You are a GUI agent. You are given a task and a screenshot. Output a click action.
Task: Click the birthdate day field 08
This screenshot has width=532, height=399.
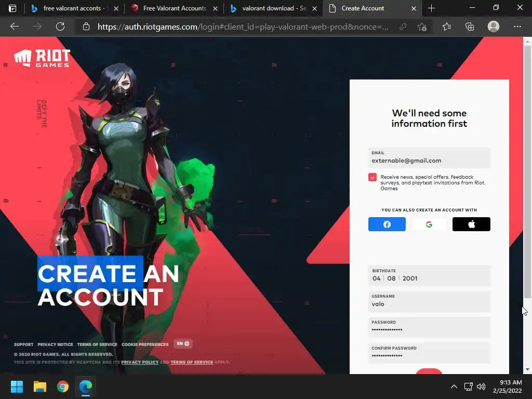[x=391, y=278]
